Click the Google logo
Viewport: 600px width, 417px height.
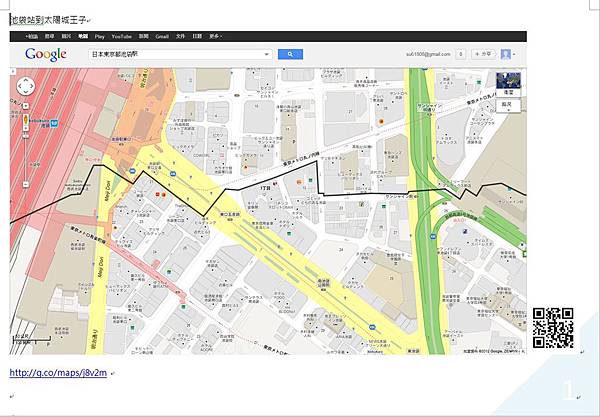(x=46, y=54)
